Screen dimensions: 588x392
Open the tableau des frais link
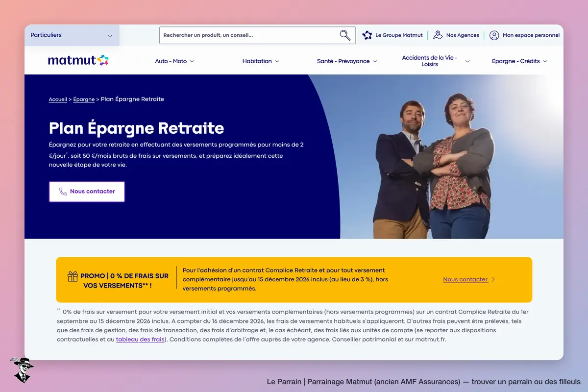click(140, 340)
